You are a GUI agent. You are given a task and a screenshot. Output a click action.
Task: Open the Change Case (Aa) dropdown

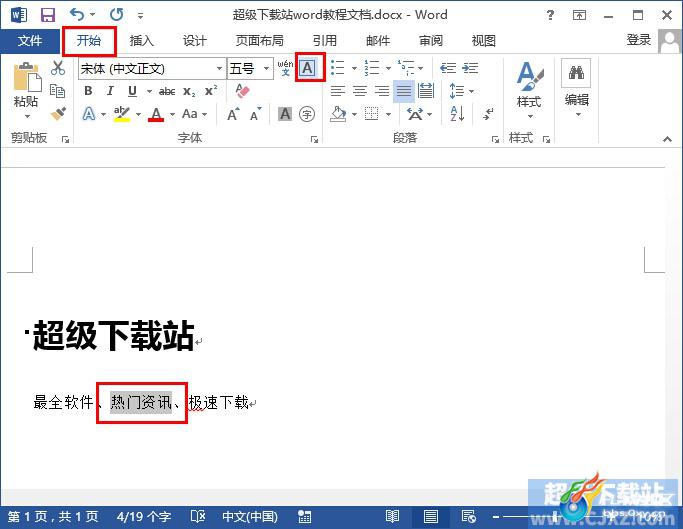point(194,114)
